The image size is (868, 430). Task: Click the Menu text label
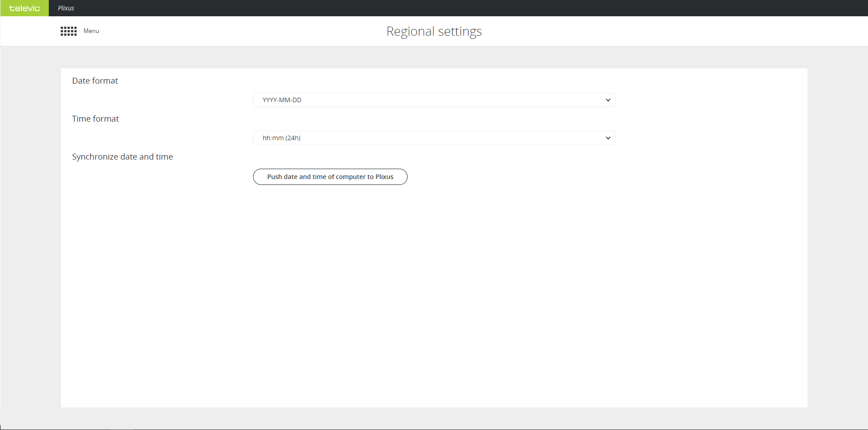91,31
